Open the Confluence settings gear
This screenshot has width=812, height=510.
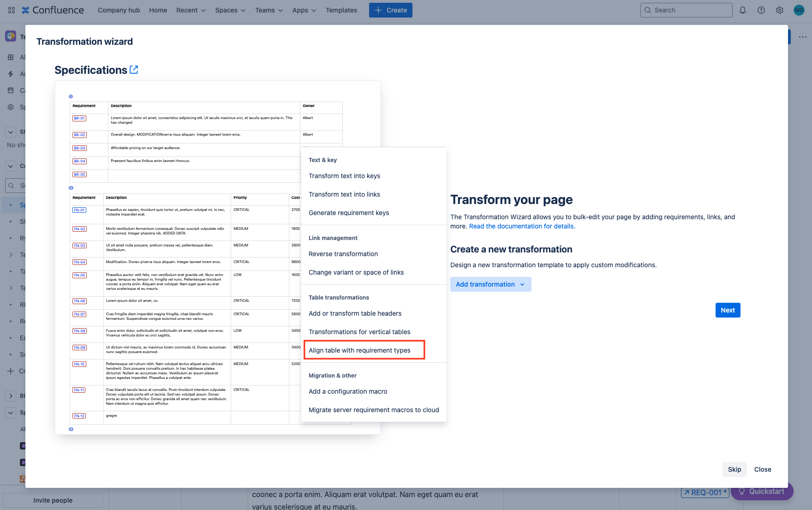pyautogui.click(x=780, y=10)
